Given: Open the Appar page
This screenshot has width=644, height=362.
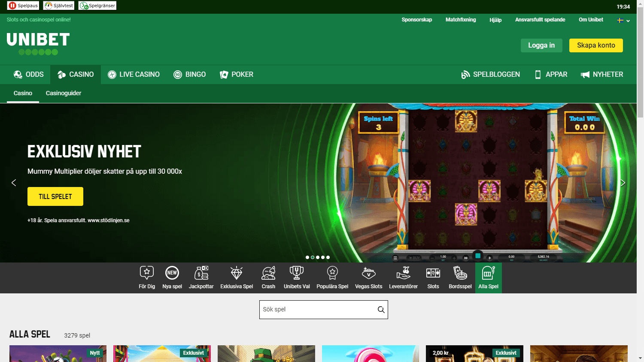Looking at the screenshot, I should pyautogui.click(x=551, y=75).
